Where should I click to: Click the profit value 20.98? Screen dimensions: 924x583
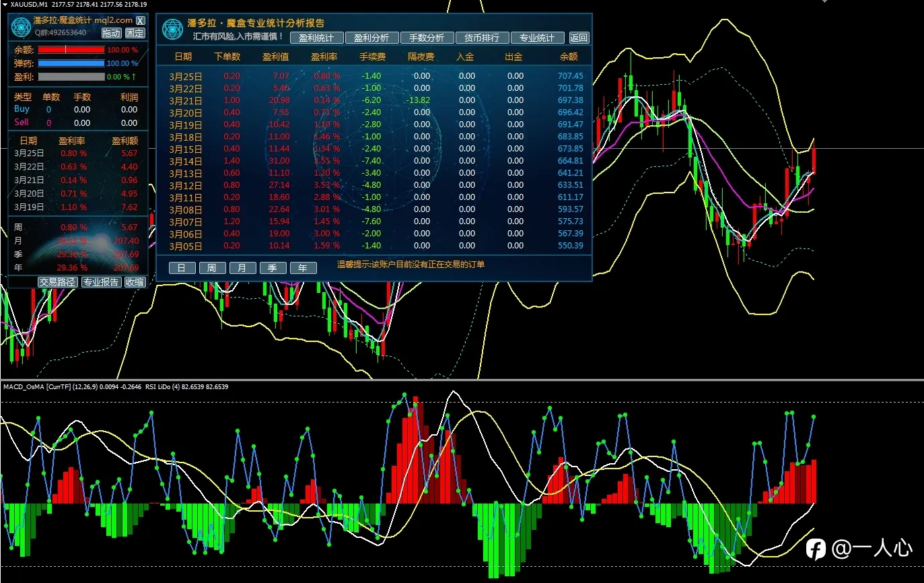[x=279, y=100]
